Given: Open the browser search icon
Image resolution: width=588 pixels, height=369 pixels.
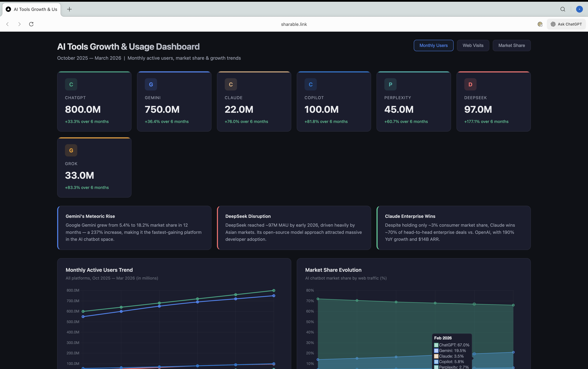Looking at the screenshot, I should pos(563,9).
